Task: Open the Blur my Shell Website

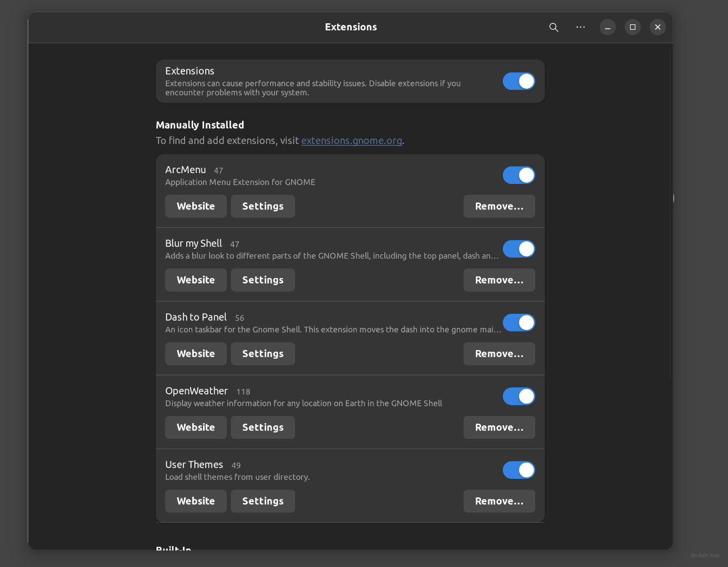Action: 195,280
